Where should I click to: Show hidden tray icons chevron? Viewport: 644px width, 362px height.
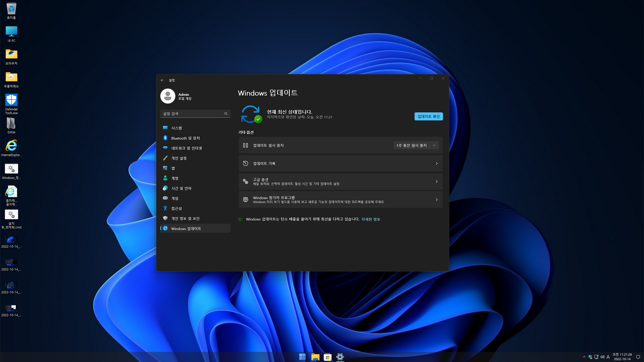coord(584,357)
